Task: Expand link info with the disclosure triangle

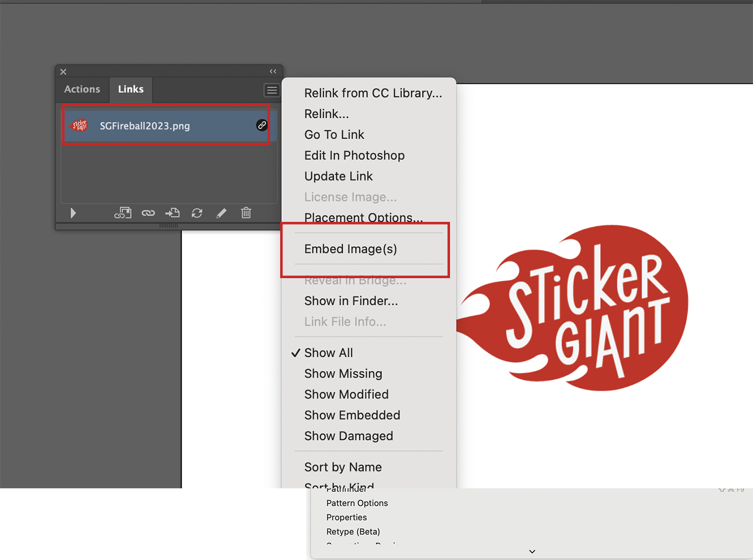Action: point(73,213)
